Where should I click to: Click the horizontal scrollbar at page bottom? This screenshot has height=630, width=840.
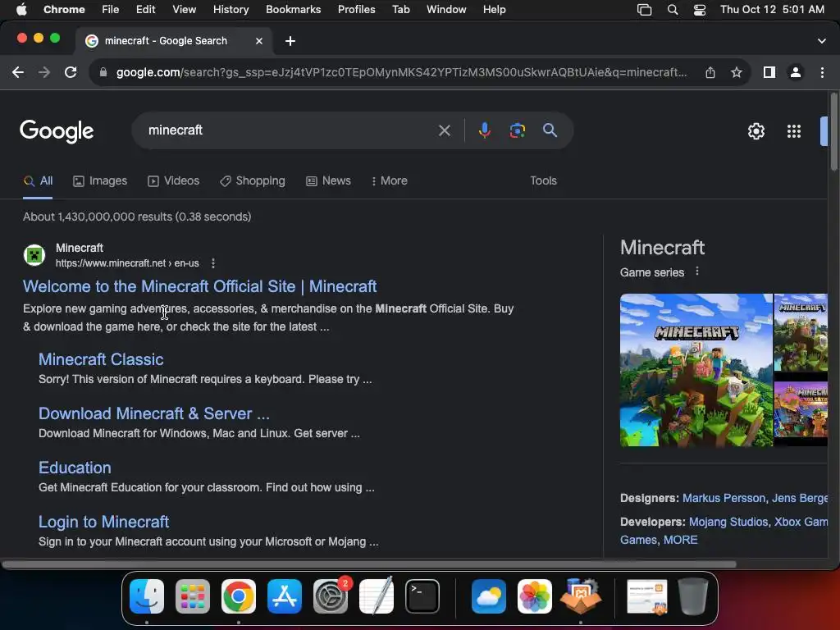tap(369, 564)
